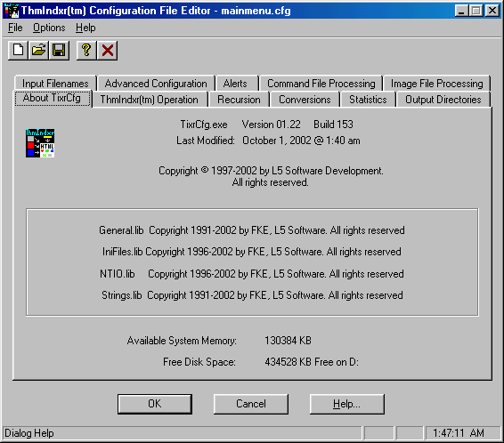Screen dimensions: 504x443
Task: Click the 'Available System Memory:' label
Action: click(182, 341)
